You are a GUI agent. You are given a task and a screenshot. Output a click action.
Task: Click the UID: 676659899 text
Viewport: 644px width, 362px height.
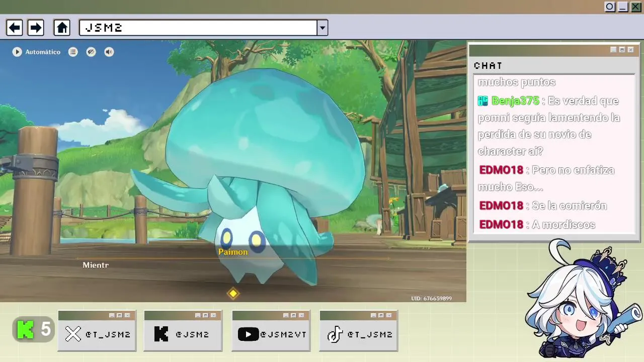click(431, 298)
